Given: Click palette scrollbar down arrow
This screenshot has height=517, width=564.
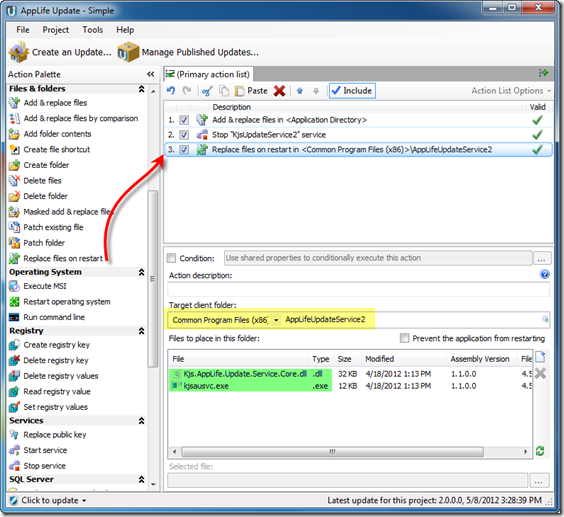Looking at the screenshot, I should coord(153,485).
